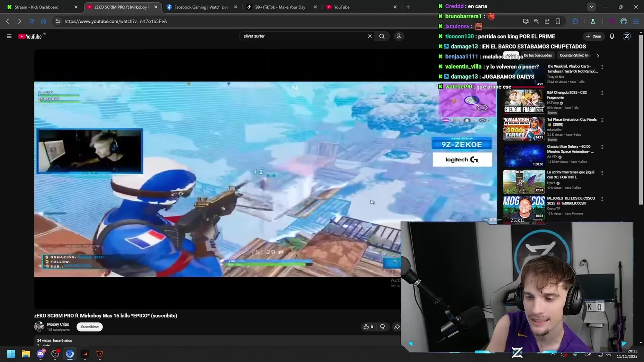Open 'La scrim mas tensa que jugué con 9z' title

point(571,175)
